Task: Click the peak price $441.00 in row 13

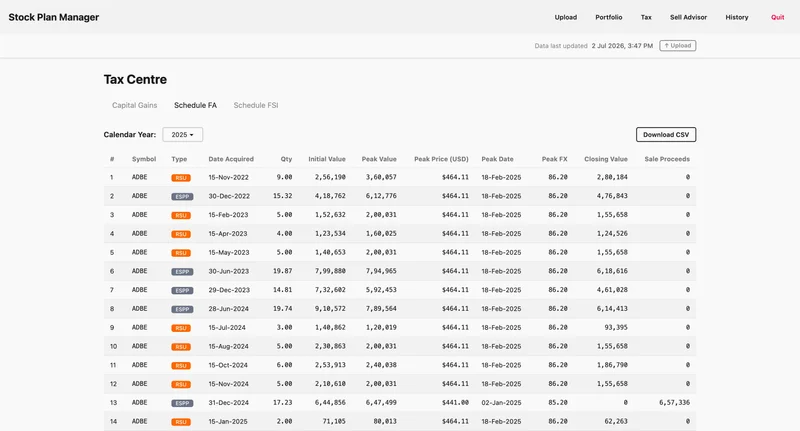Action: point(456,402)
